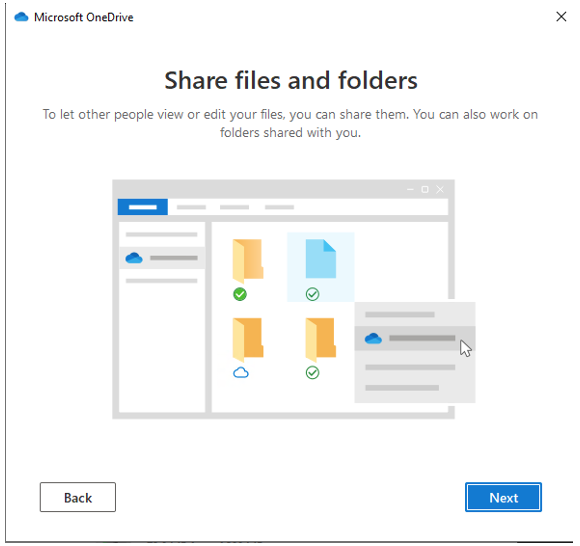Go back with the Back button
Image resolution: width=580 pixels, height=546 pixels.
(78, 497)
